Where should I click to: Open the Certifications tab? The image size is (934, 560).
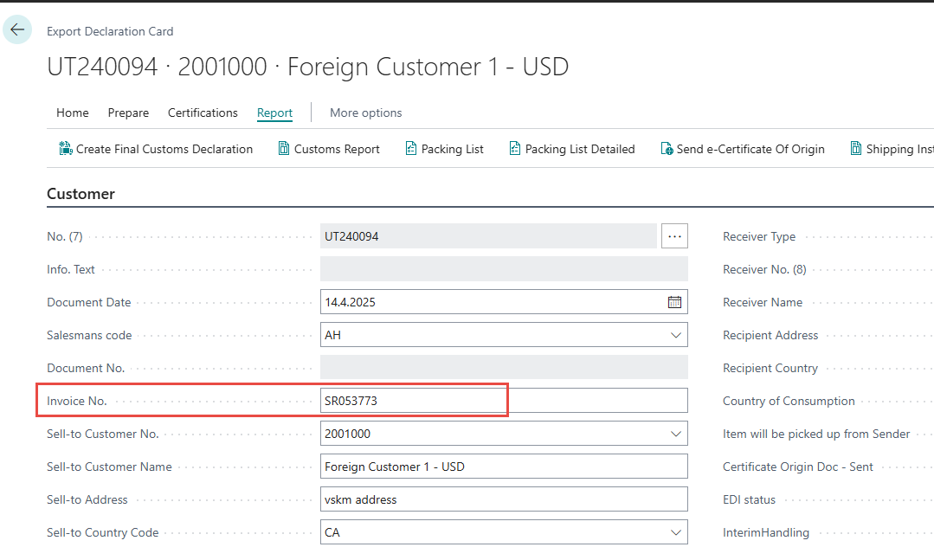203,113
